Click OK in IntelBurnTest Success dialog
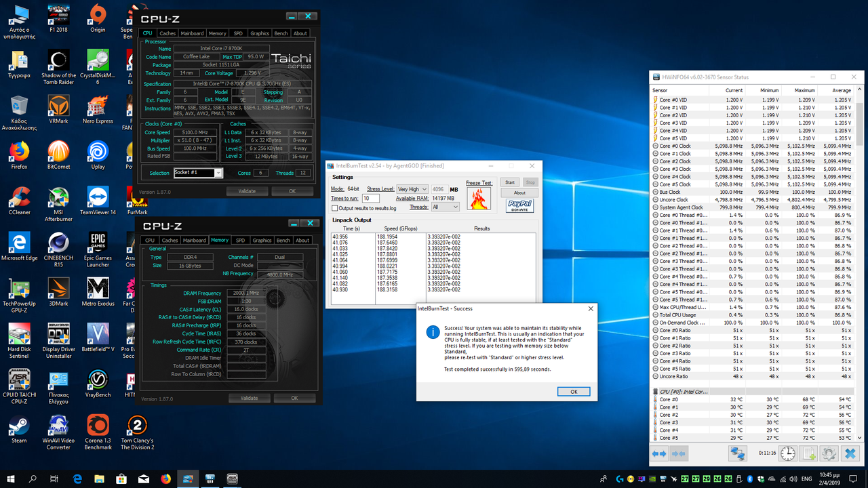868x488 pixels. [x=574, y=392]
